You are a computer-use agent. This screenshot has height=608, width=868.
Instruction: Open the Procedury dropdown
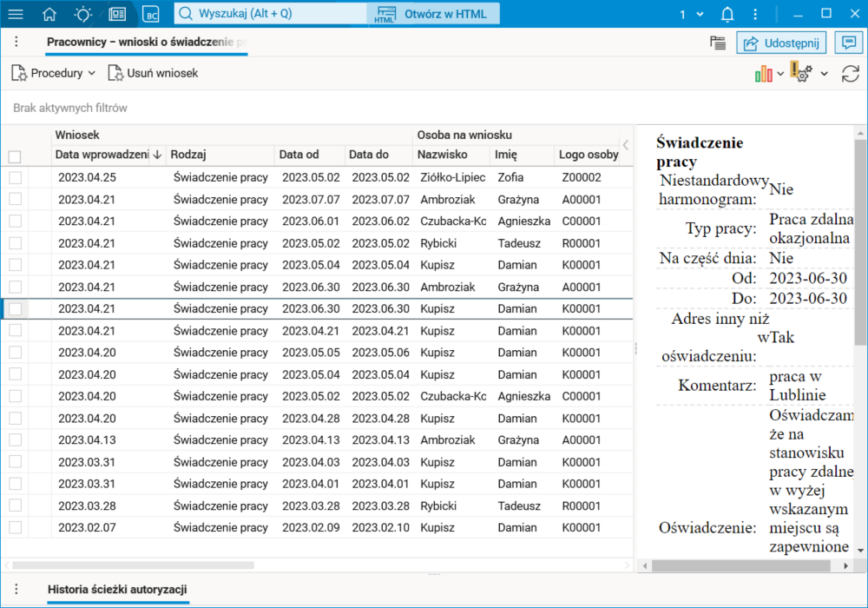pyautogui.click(x=54, y=73)
